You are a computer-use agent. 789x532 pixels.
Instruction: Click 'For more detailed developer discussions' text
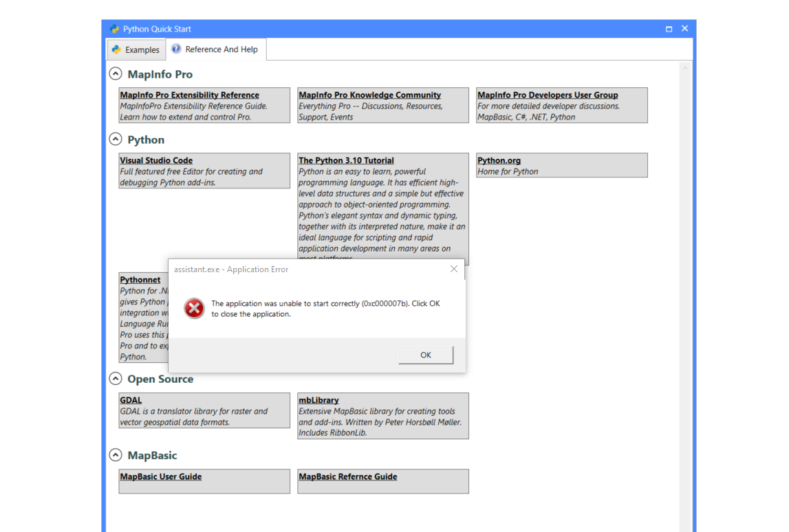(548, 106)
